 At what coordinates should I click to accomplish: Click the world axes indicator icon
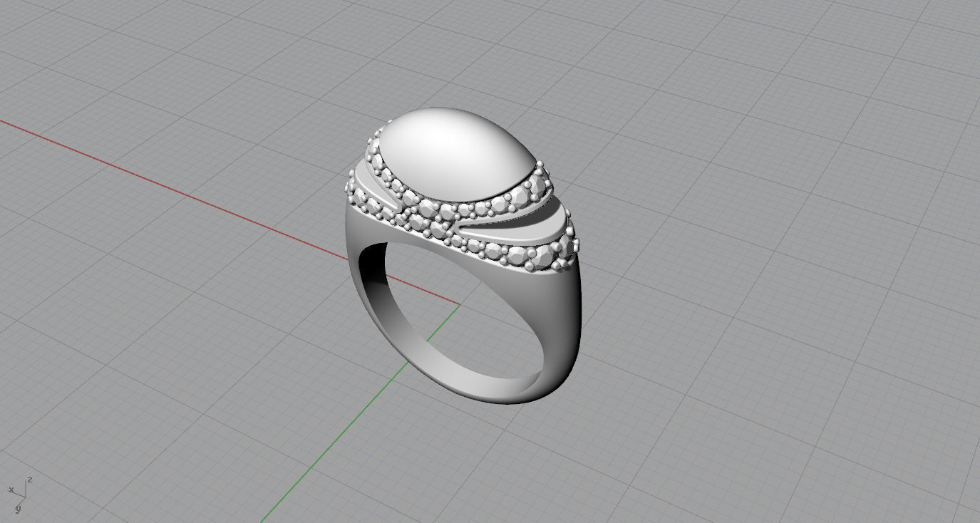click(x=21, y=495)
